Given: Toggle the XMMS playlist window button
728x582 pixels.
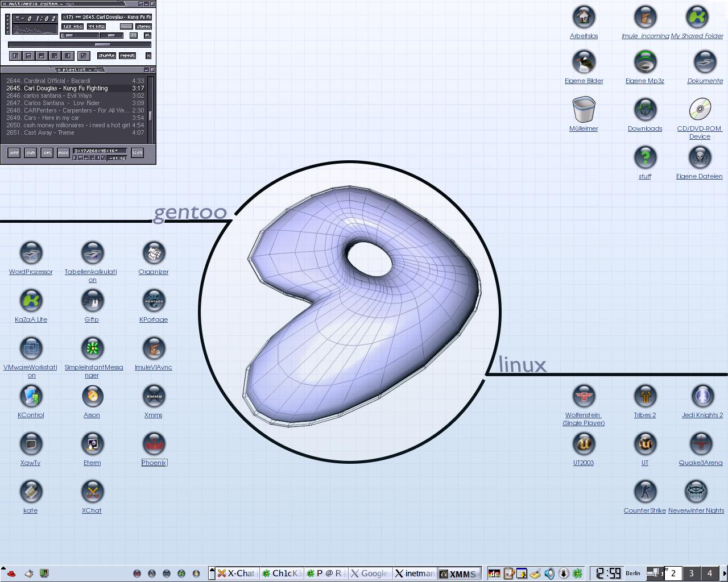Looking at the screenshot, I should point(147,35).
